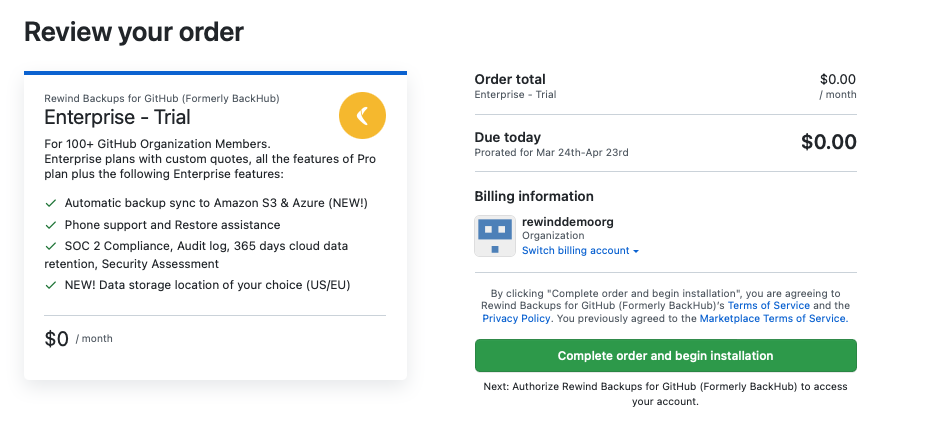Click the Billing information heading

[x=534, y=196]
